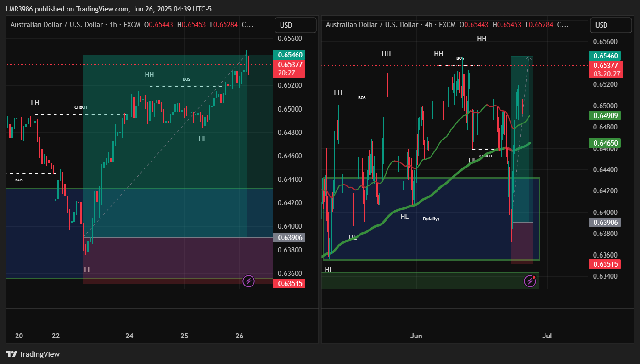
Task: Click the LH label on the 1h chart
Action: click(35, 102)
